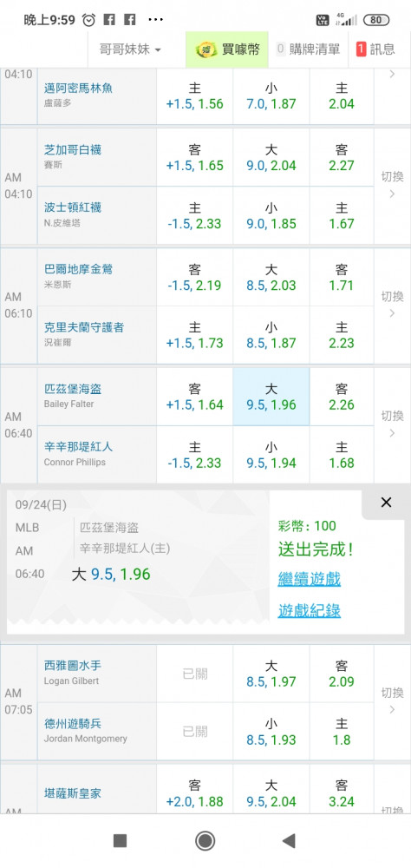Open the 哥哥妹妹 account dropdown
Screen dimensions: 411x868
pos(130,49)
